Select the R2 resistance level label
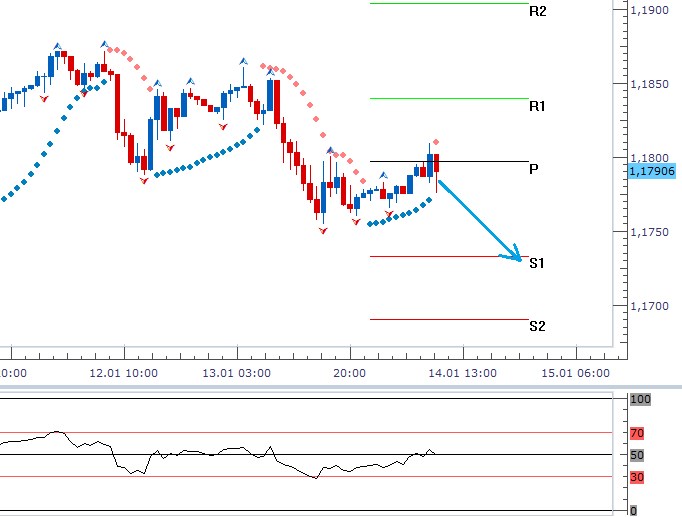Image resolution: width=682 pixels, height=517 pixels. (x=538, y=11)
